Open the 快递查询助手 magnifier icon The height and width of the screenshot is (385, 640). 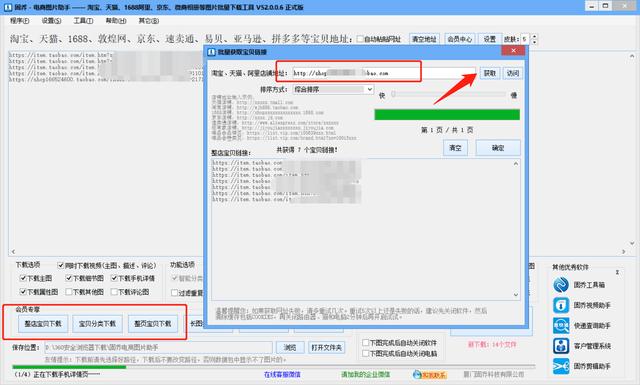[x=561, y=325]
